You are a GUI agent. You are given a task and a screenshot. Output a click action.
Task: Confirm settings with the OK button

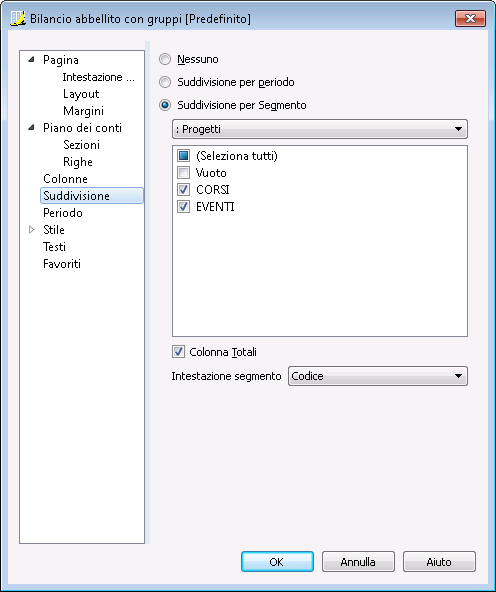coord(277,562)
